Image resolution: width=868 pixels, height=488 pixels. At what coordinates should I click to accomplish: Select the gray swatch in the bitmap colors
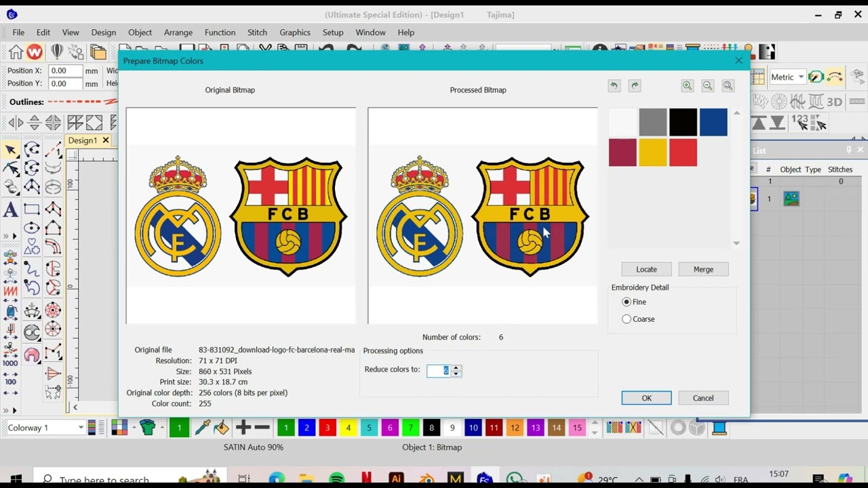pyautogui.click(x=653, y=122)
